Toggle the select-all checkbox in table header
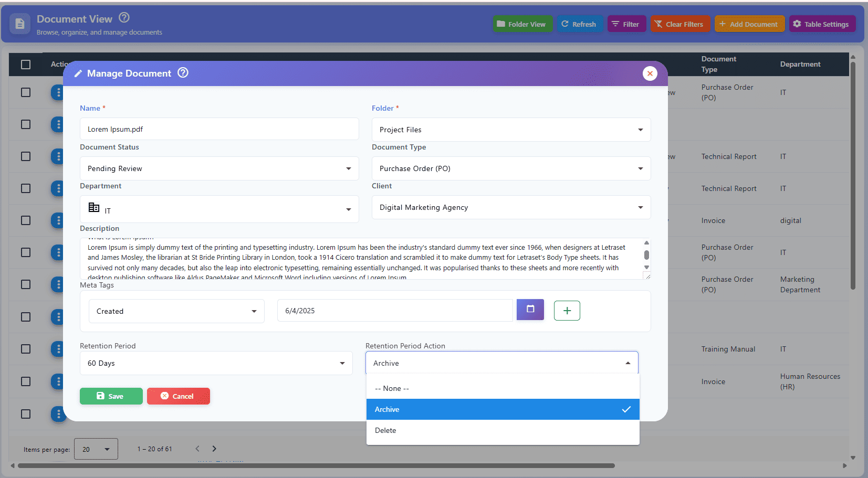The image size is (868, 478). pos(26,65)
